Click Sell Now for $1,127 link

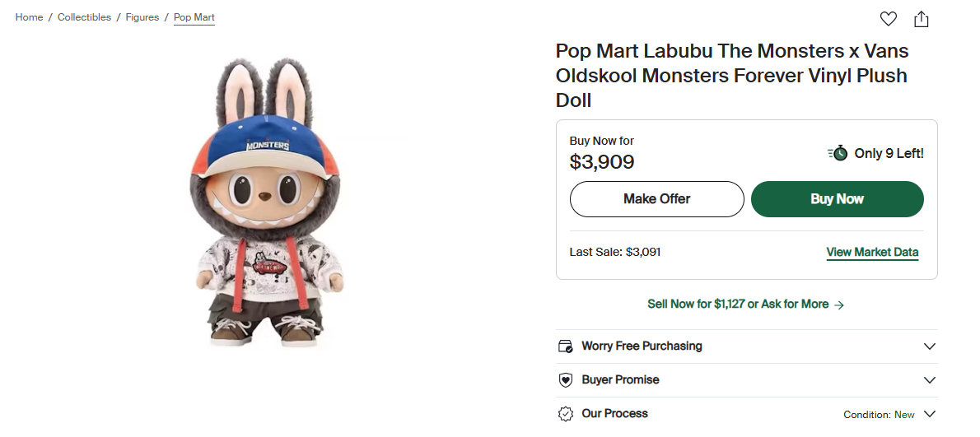tap(738, 305)
